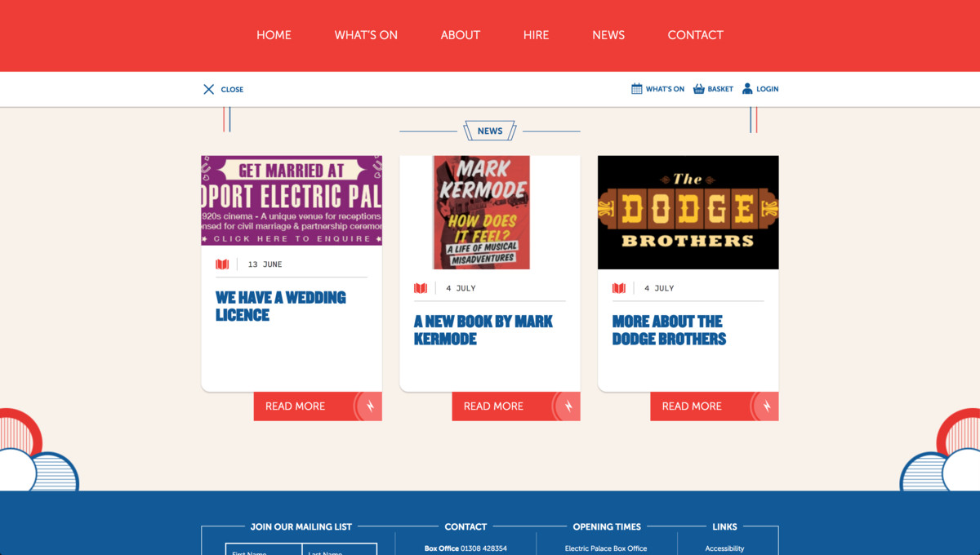Image resolution: width=980 pixels, height=555 pixels.
Task: Click the X close icon
Action: point(208,89)
